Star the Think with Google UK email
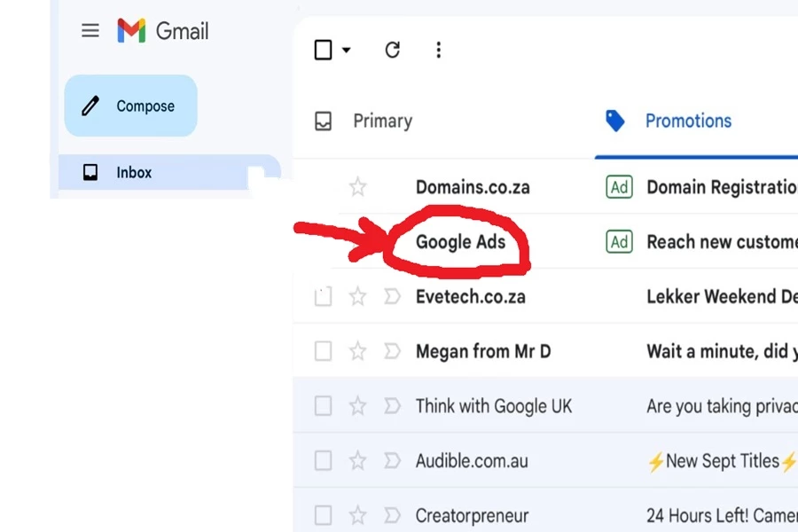The width and height of the screenshot is (798, 532). pos(358,406)
